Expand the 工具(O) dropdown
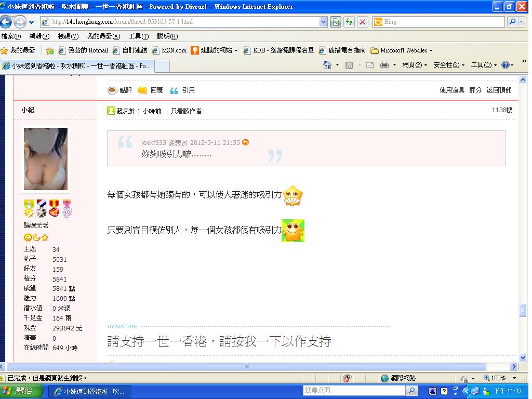Image resolution: width=532 pixels, height=399 pixels. click(482, 65)
